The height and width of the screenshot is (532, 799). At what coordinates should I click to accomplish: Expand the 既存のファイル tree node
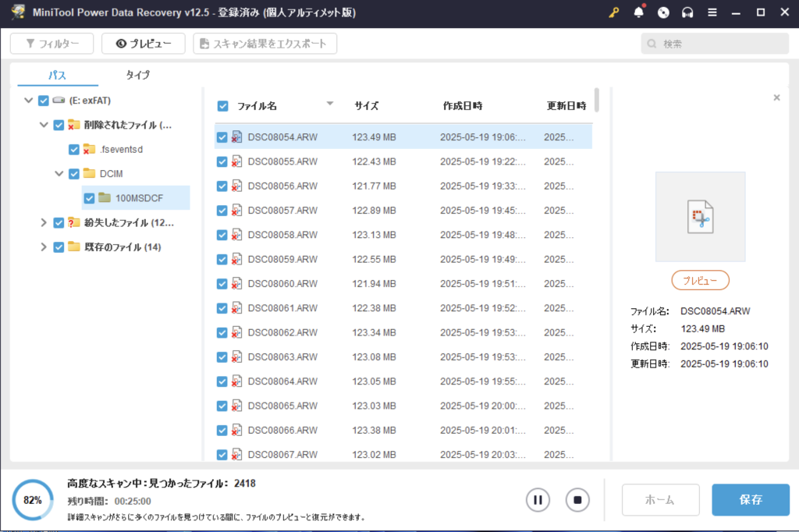click(x=44, y=247)
